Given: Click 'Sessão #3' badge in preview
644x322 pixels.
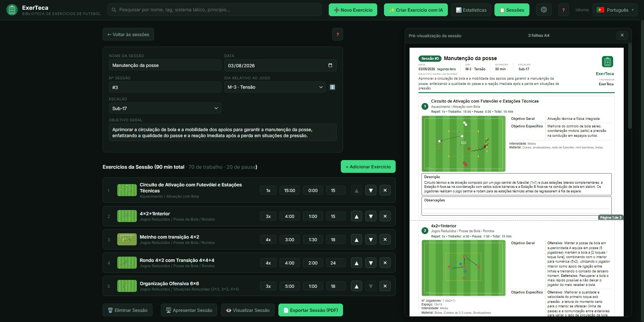Looking at the screenshot, I should (x=430, y=59).
